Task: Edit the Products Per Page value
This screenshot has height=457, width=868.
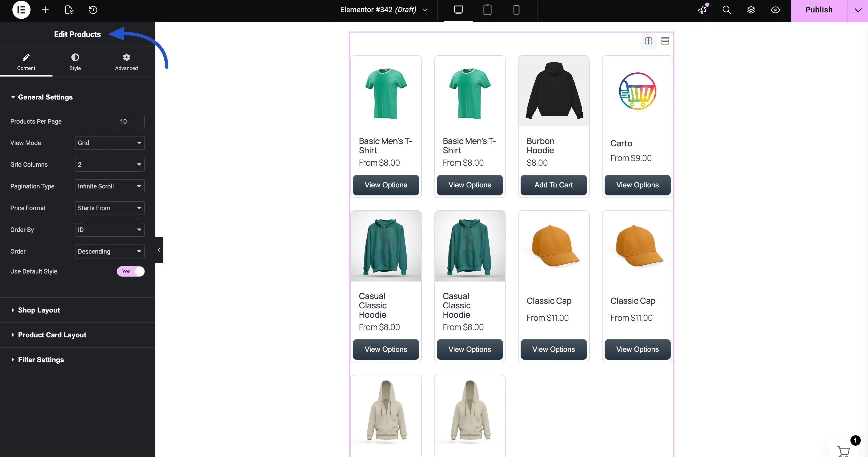Action: tap(130, 121)
